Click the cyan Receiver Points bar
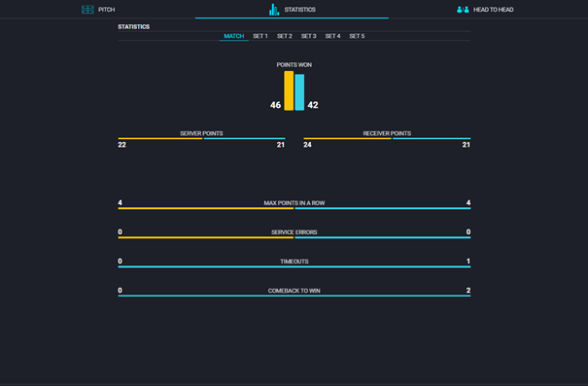This screenshot has width=588, height=386. point(432,138)
